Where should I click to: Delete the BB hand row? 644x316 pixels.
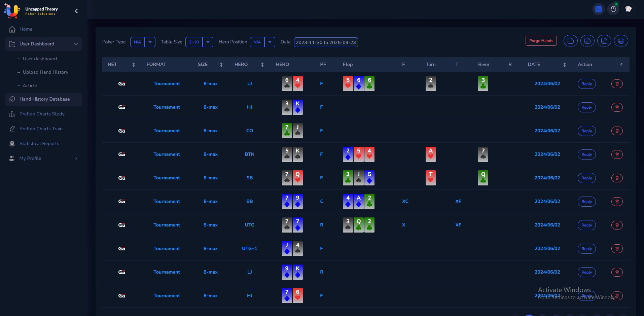coord(617,202)
